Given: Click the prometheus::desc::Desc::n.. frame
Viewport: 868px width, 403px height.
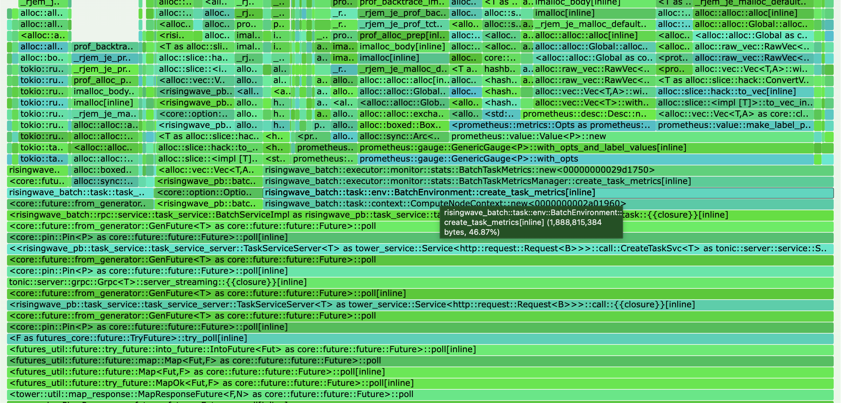Looking at the screenshot, I should pos(588,114).
